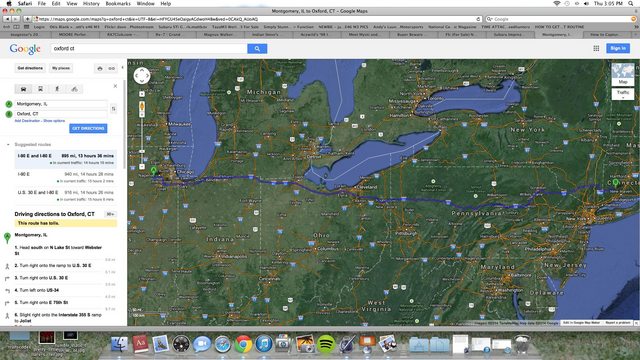
Task: Click the Safari Google search field
Action: coord(561,19)
